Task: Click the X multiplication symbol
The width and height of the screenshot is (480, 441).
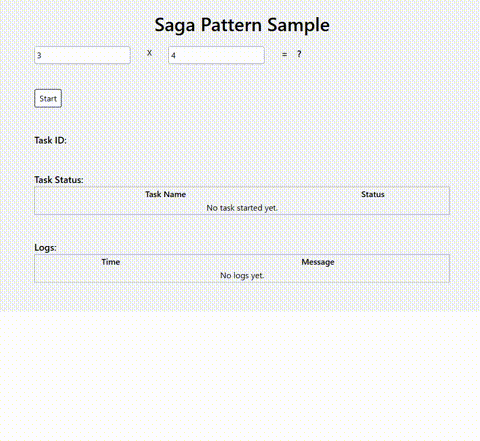Action: (149, 53)
